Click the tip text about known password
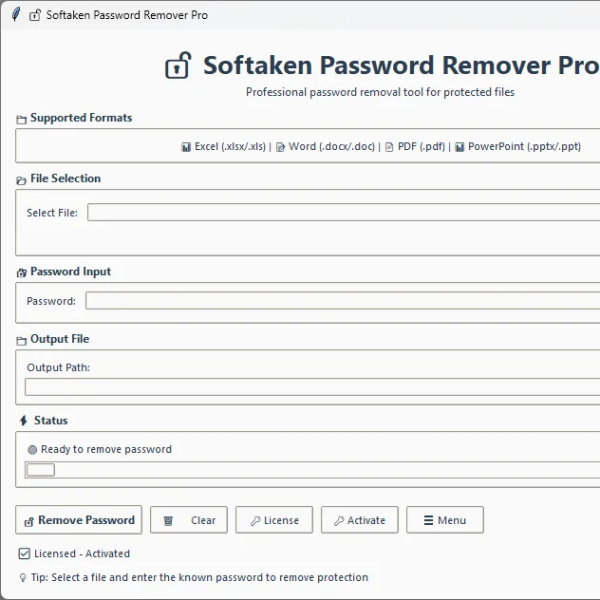Viewport: 600px width, 600px height. click(x=199, y=577)
